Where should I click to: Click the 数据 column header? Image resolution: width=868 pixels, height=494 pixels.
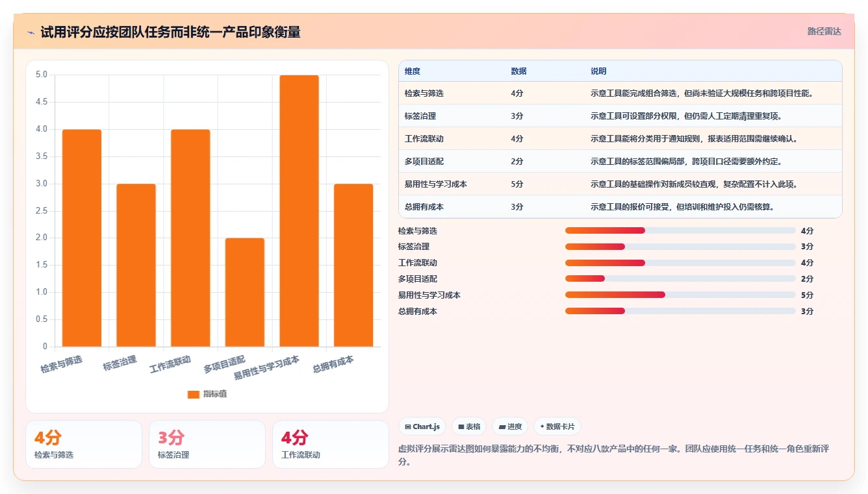tap(519, 71)
